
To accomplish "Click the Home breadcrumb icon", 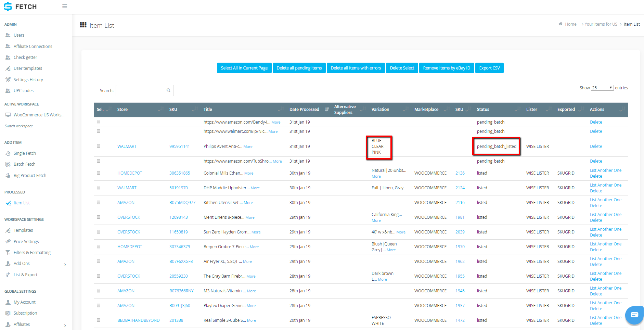I will (561, 24).
